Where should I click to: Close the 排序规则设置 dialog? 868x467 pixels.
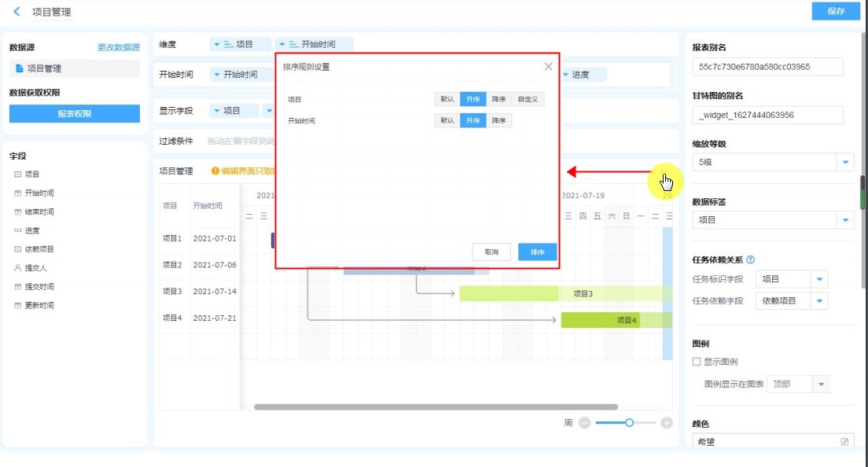(x=548, y=67)
